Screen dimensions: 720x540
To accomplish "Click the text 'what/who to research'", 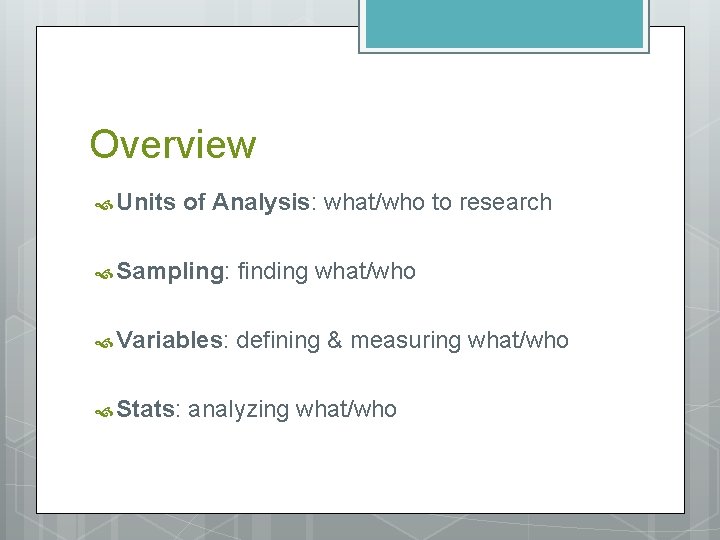I will tap(438, 203).
